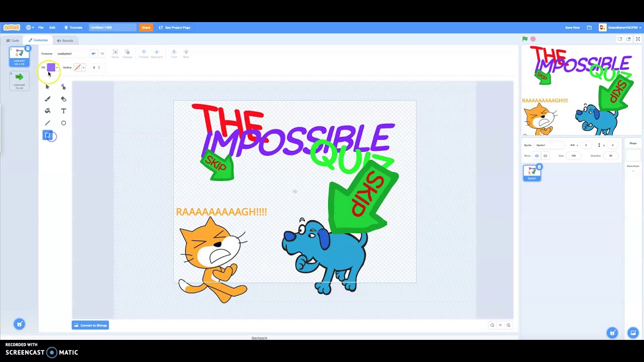
Task: Show the sprite with eye icon
Action: [x=537, y=156]
